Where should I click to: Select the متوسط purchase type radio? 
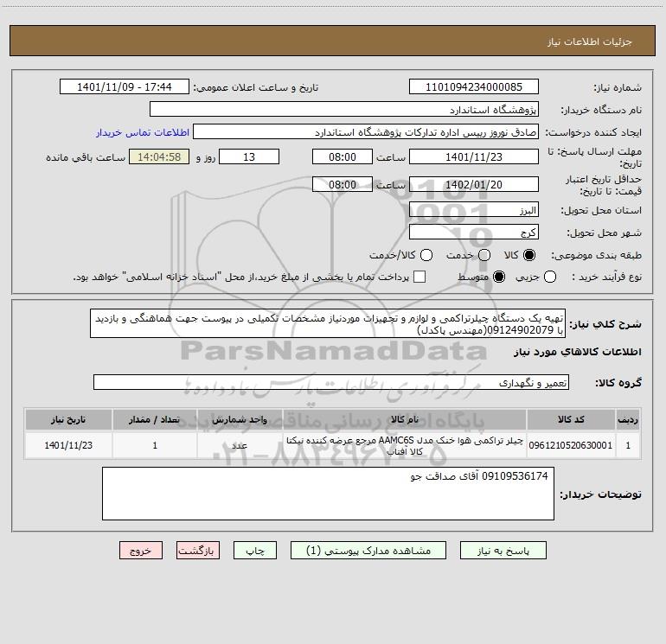point(499,277)
